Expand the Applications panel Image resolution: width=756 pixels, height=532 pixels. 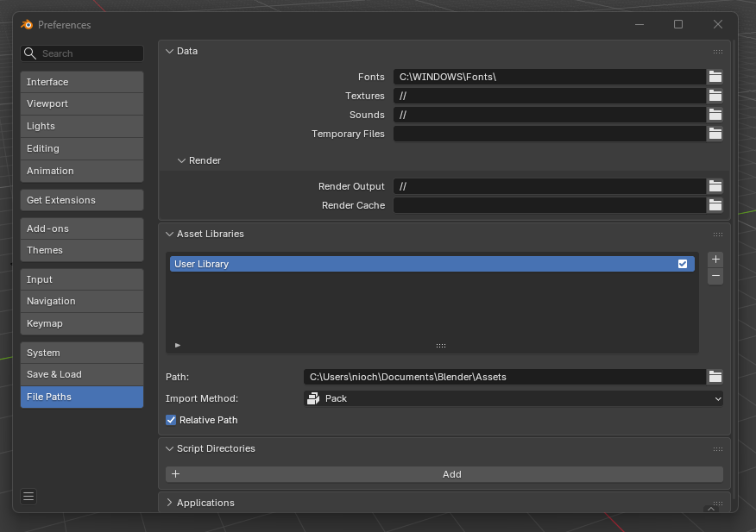170,503
